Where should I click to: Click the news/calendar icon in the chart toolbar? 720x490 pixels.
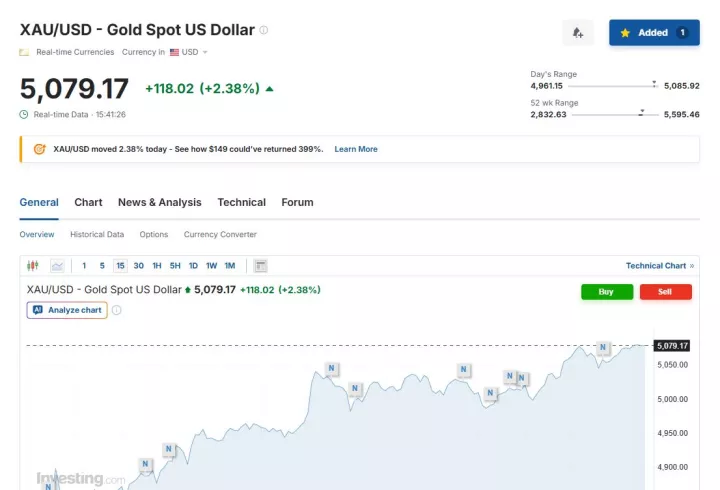260,266
